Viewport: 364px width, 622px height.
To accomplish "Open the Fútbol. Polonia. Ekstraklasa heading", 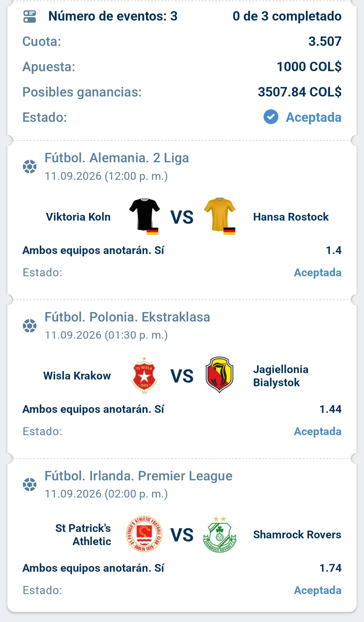I will 127,317.
